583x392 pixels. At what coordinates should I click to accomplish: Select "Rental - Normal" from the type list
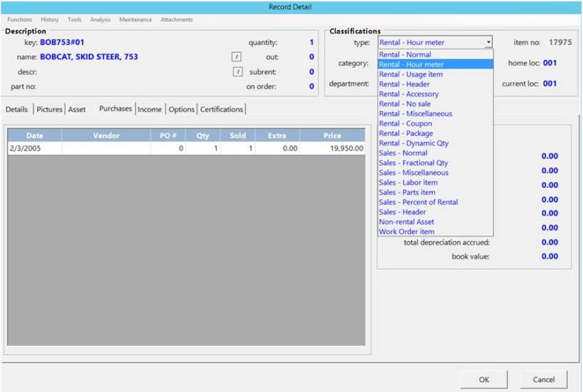(405, 55)
